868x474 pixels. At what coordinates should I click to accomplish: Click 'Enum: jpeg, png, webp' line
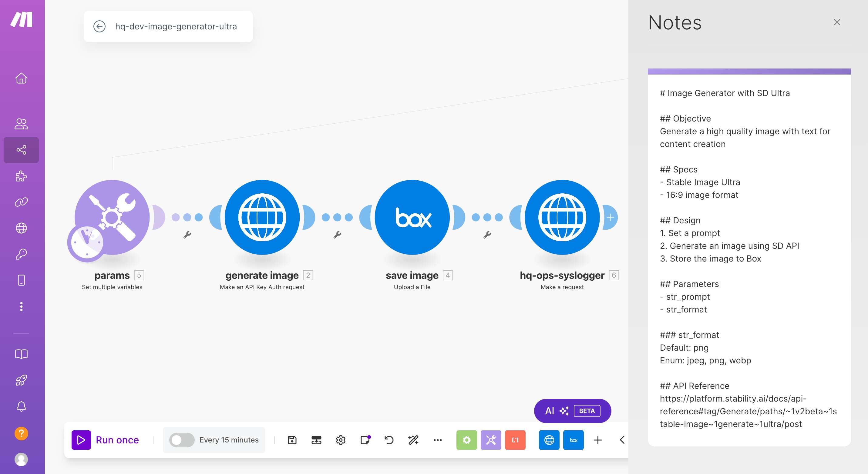point(705,360)
